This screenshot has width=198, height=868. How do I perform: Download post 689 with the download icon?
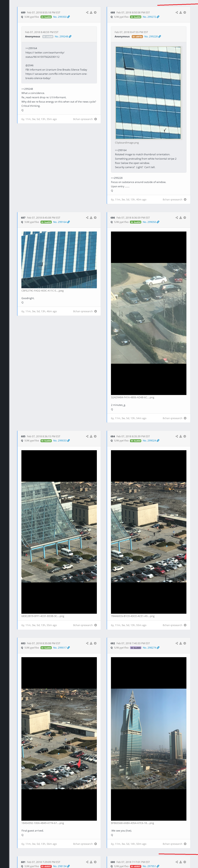(x=91, y=13)
